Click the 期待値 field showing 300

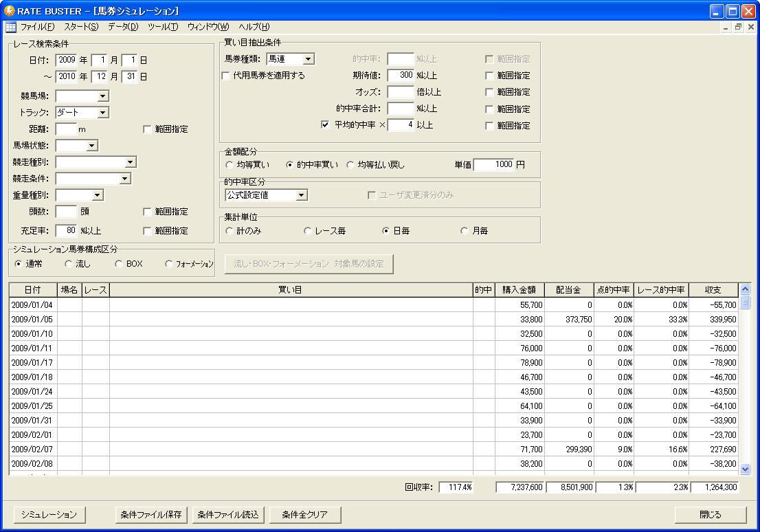(x=401, y=75)
